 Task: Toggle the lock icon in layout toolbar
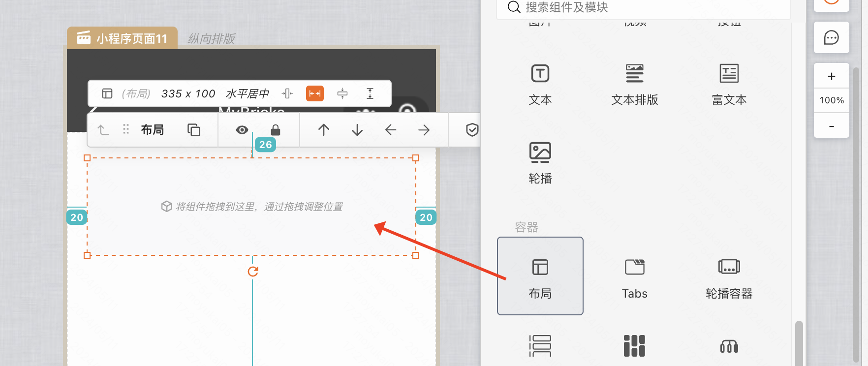pos(276,130)
